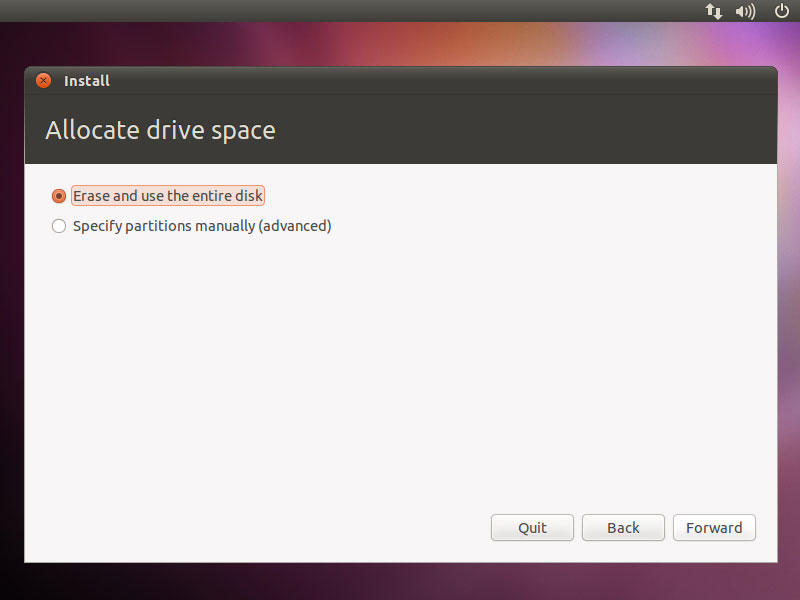Select the 'Erase and use the entire disk' radio button
800x600 pixels.
[x=59, y=196]
